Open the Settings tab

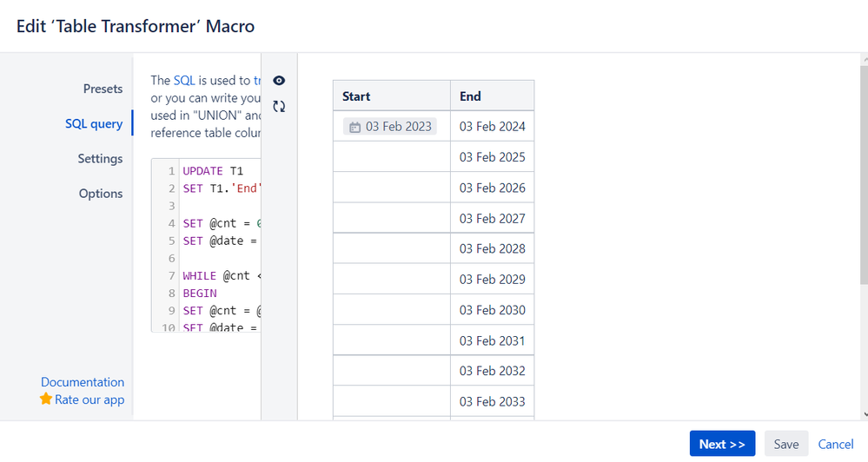pyautogui.click(x=100, y=159)
